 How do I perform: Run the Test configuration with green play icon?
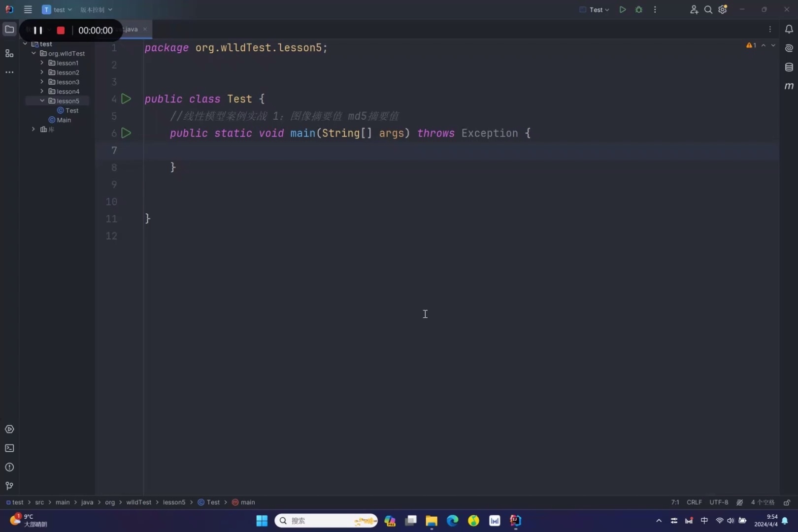coord(622,9)
